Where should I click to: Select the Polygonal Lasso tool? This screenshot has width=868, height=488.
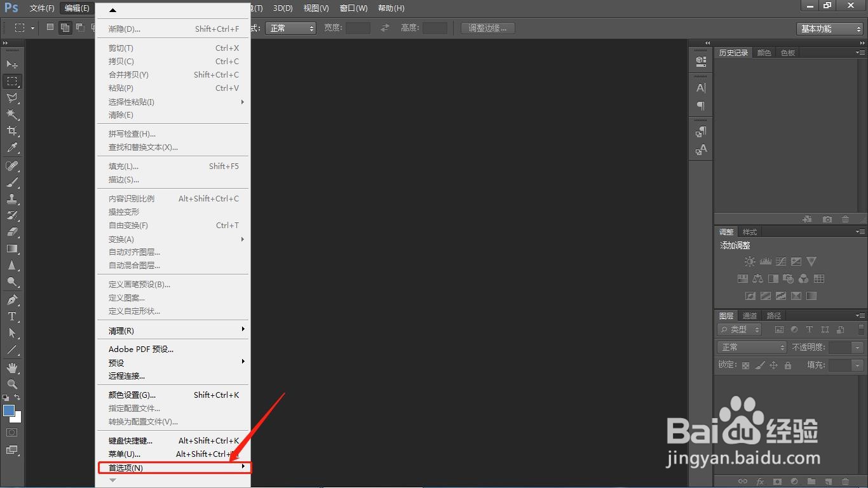12,98
